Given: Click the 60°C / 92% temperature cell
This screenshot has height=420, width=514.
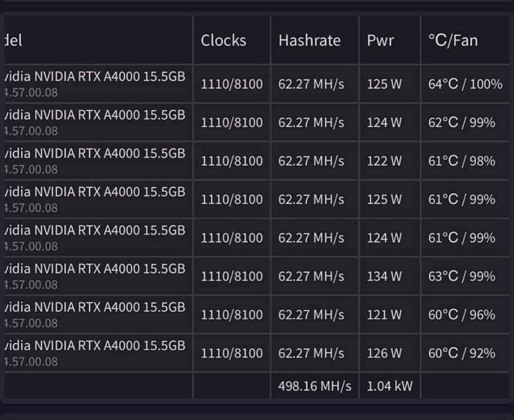Looking at the screenshot, I should [x=462, y=353].
